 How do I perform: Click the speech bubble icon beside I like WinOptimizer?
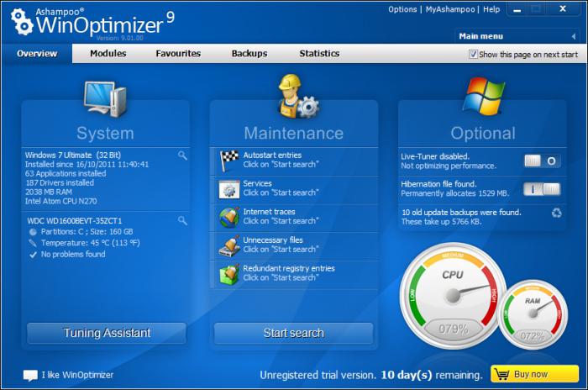point(30,376)
